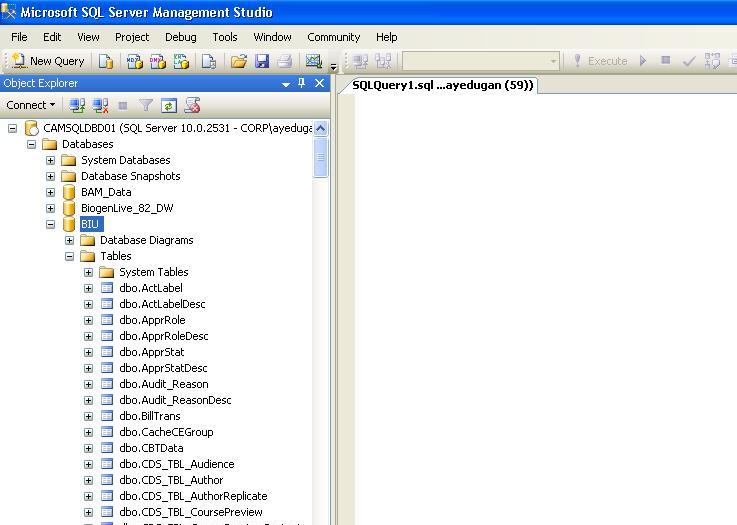Click Connect Object Explorer icon
Viewport: 737px width, 525px height.
(x=77, y=105)
